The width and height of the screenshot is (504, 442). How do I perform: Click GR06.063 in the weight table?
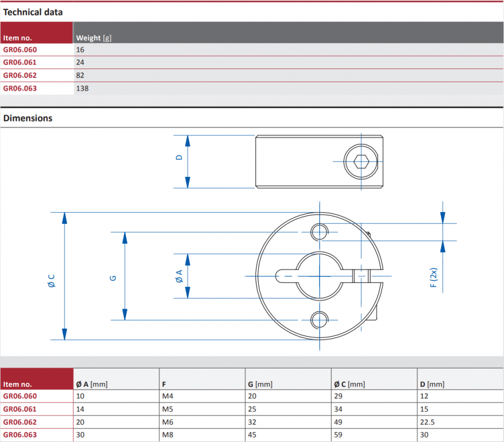(20, 88)
